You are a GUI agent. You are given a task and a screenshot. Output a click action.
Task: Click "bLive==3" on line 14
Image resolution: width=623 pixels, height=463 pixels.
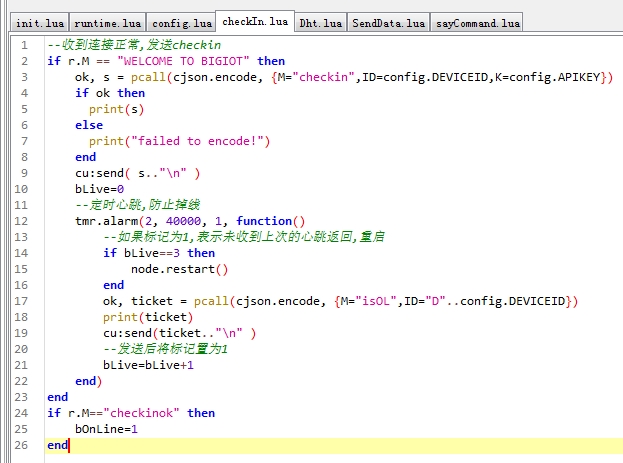pyautogui.click(x=152, y=253)
